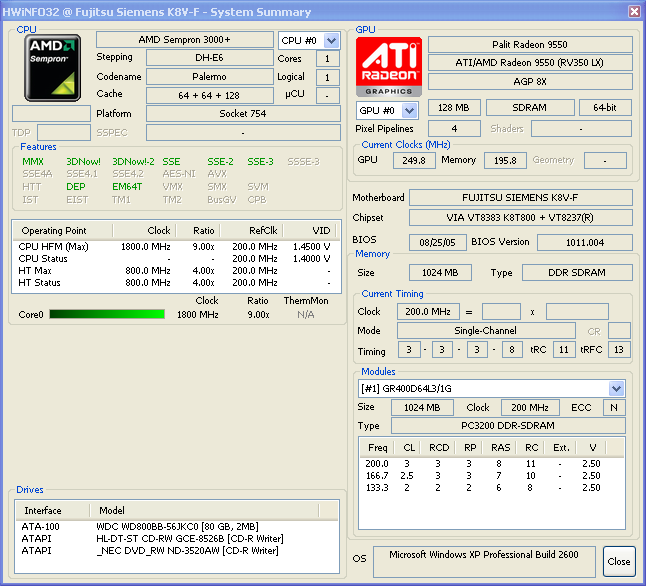Expand the memory module GR400D64L3/1G dropdown
Viewport: 646px width, 586px height.
[616, 388]
